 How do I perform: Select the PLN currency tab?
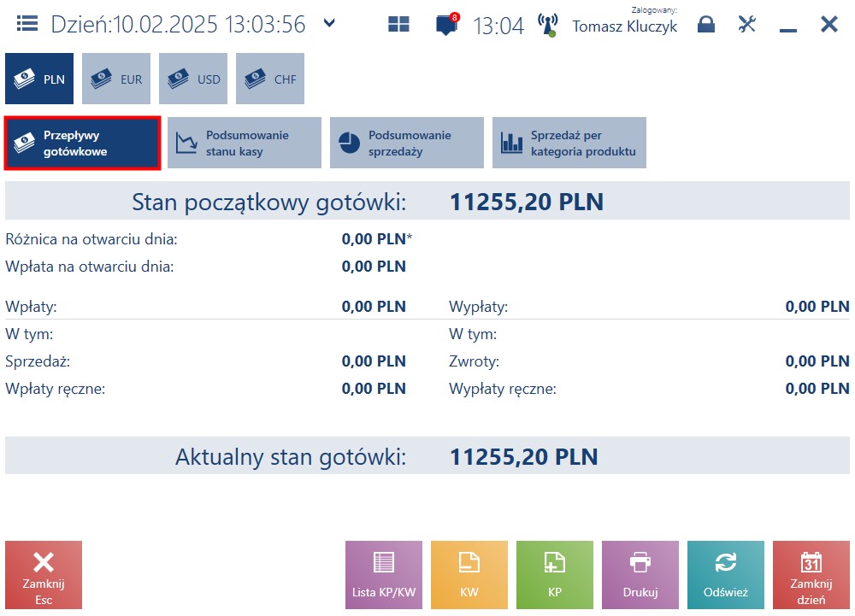(x=39, y=79)
